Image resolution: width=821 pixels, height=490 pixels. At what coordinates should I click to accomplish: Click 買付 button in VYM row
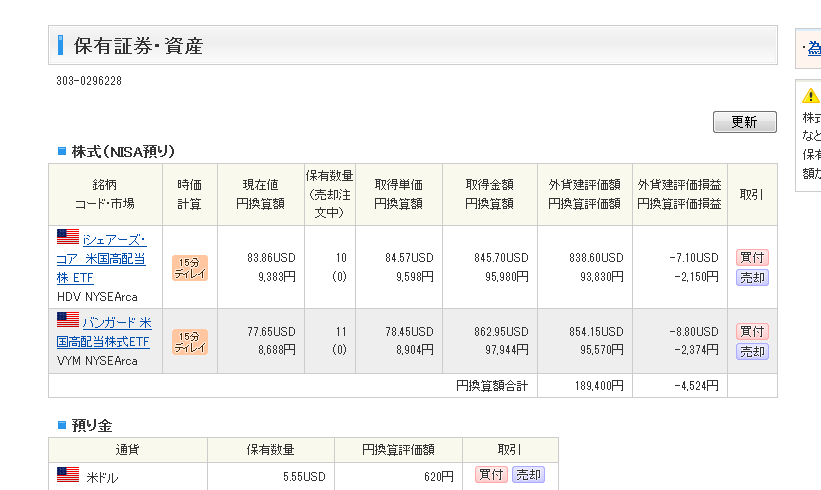click(752, 331)
